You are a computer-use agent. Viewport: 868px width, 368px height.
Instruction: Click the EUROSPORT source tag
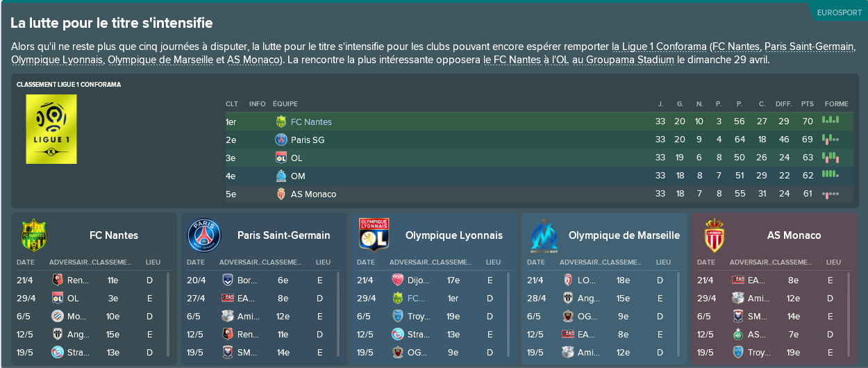pos(839,12)
